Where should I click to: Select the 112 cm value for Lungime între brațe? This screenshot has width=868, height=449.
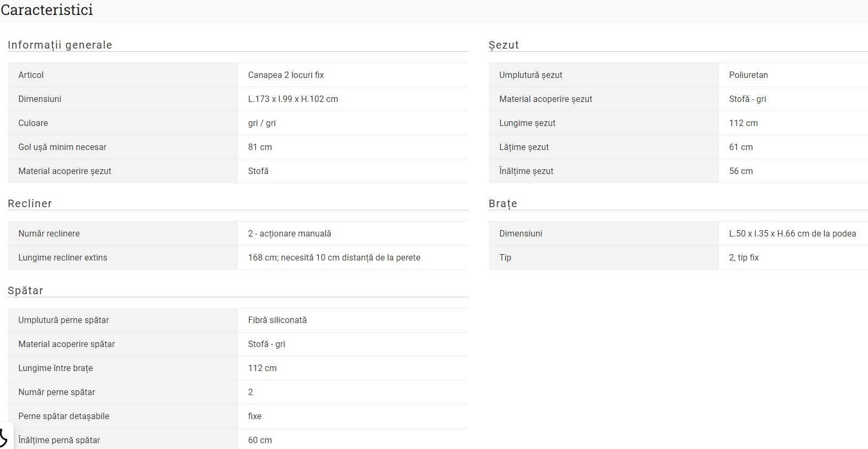(x=262, y=368)
